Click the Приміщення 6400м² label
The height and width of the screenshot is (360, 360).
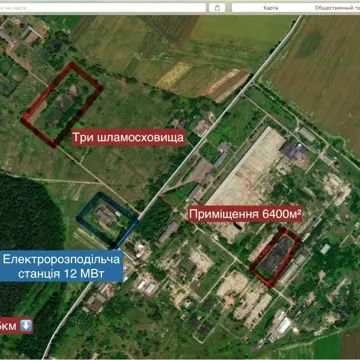pos(245,214)
